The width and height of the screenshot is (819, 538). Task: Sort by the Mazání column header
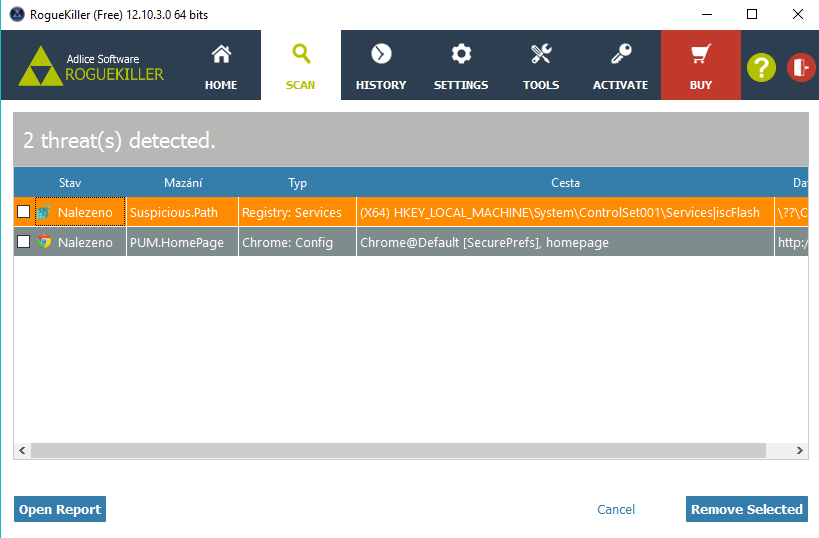pos(183,182)
